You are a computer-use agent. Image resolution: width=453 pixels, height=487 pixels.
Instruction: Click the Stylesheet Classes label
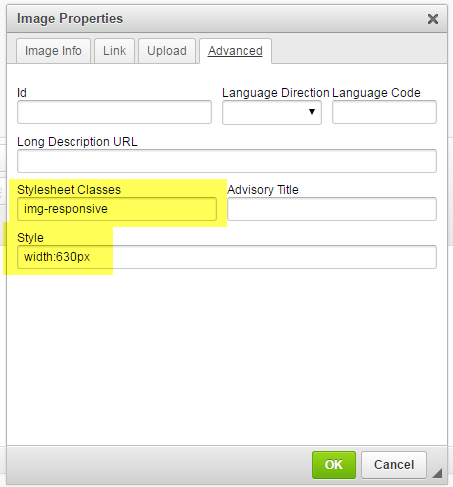click(x=69, y=190)
